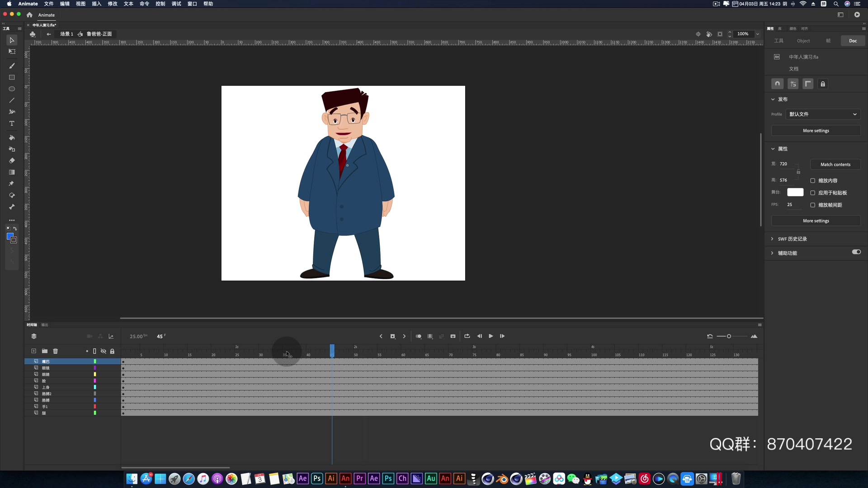Select the Brush tool
The image size is (868, 488).
(12, 66)
